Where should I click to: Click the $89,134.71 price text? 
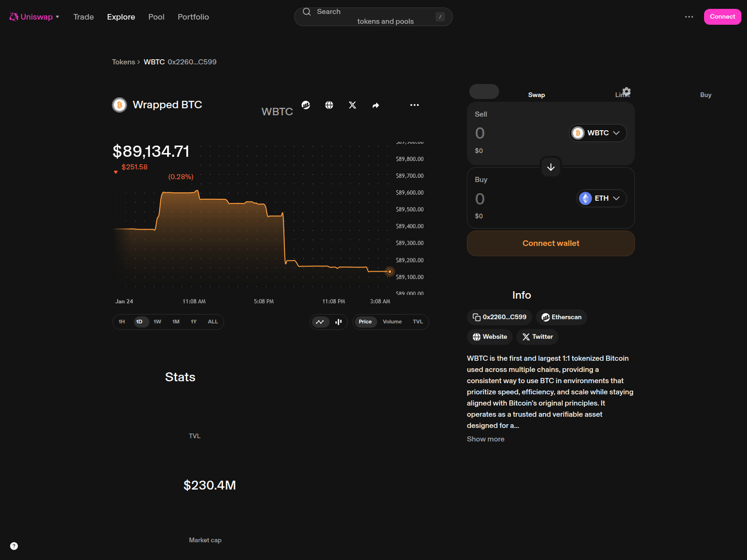pyautogui.click(x=151, y=152)
